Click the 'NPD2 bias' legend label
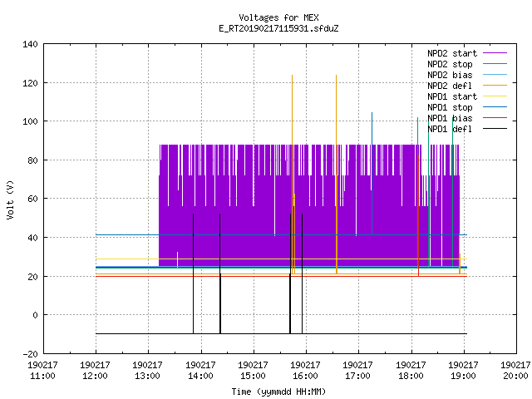The height and width of the screenshot is (399, 532). [450, 75]
